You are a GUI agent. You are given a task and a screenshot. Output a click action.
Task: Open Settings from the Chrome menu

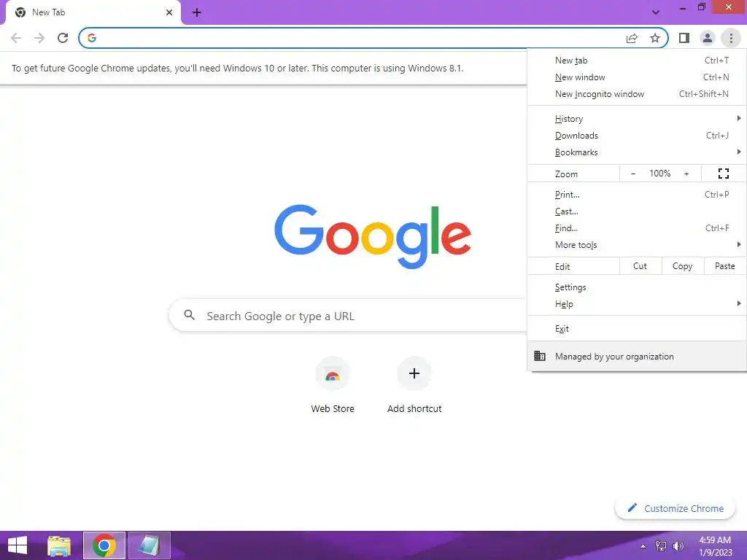pyautogui.click(x=637, y=287)
